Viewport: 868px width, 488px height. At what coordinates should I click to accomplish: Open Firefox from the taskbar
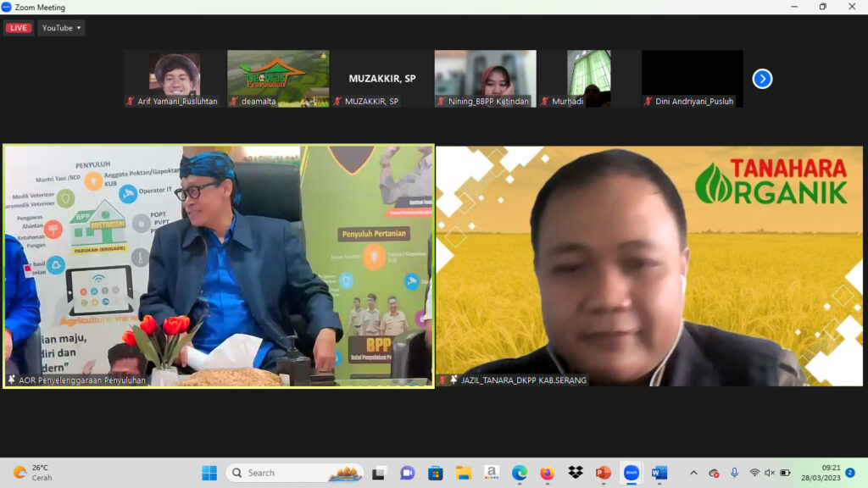tap(548, 473)
